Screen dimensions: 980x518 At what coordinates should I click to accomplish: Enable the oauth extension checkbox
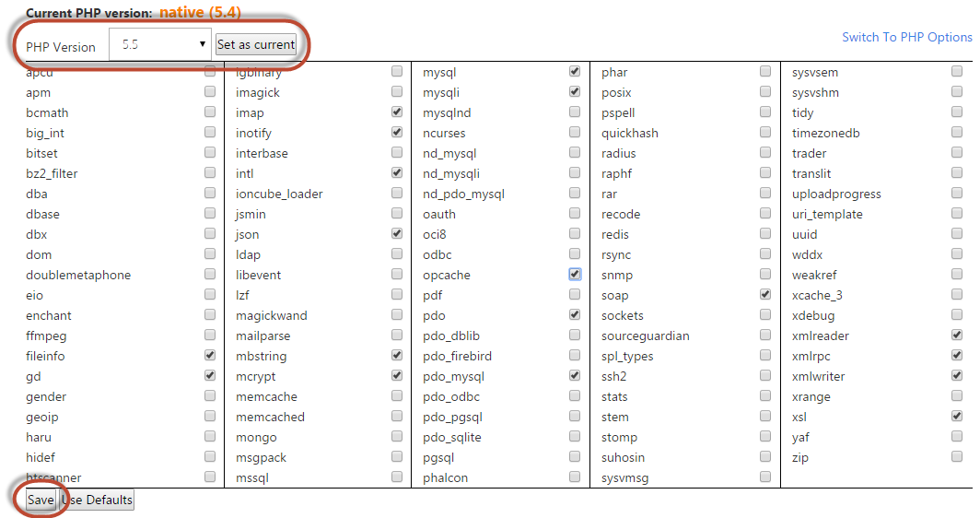(x=575, y=213)
